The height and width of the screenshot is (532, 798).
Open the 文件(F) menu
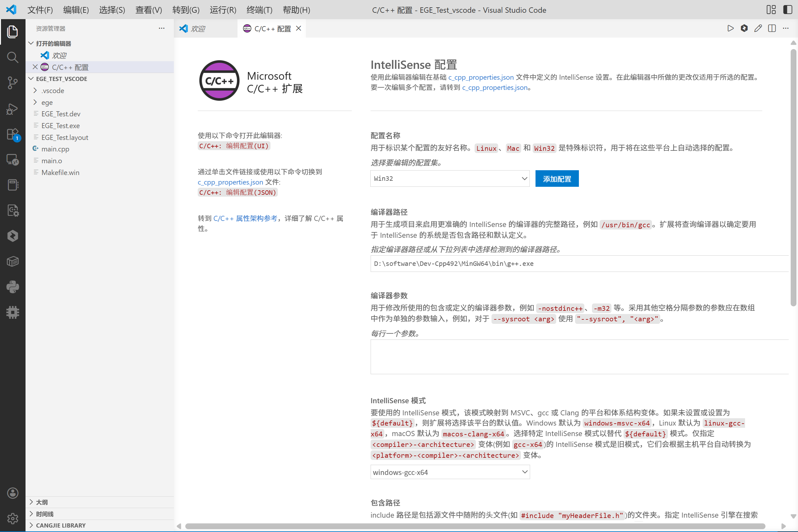[x=40, y=10]
